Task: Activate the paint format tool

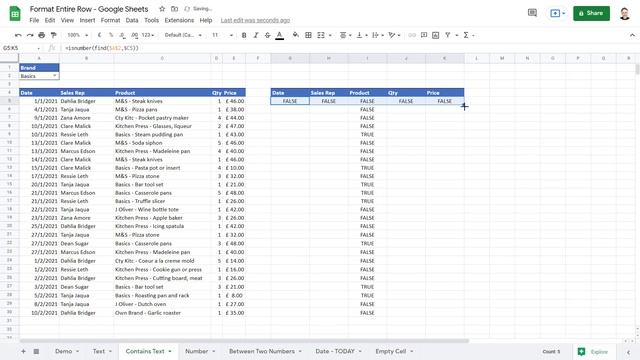Action: coord(53,36)
